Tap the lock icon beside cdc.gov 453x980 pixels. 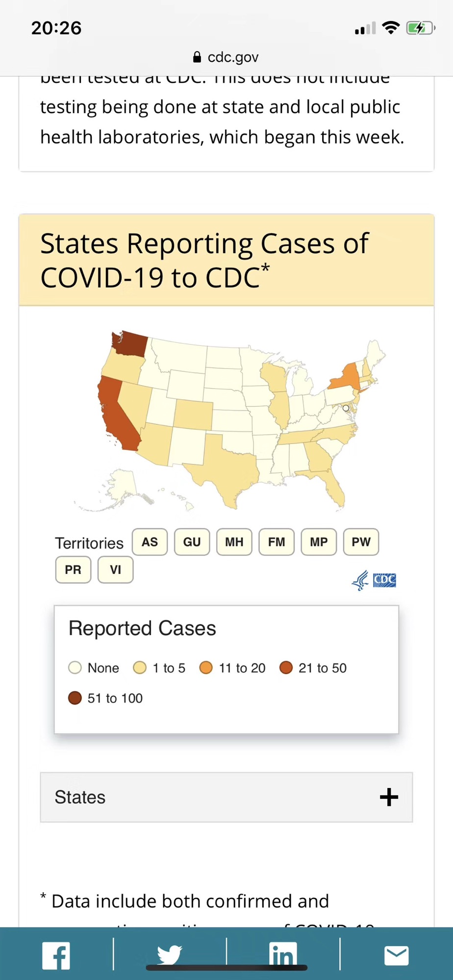click(197, 57)
